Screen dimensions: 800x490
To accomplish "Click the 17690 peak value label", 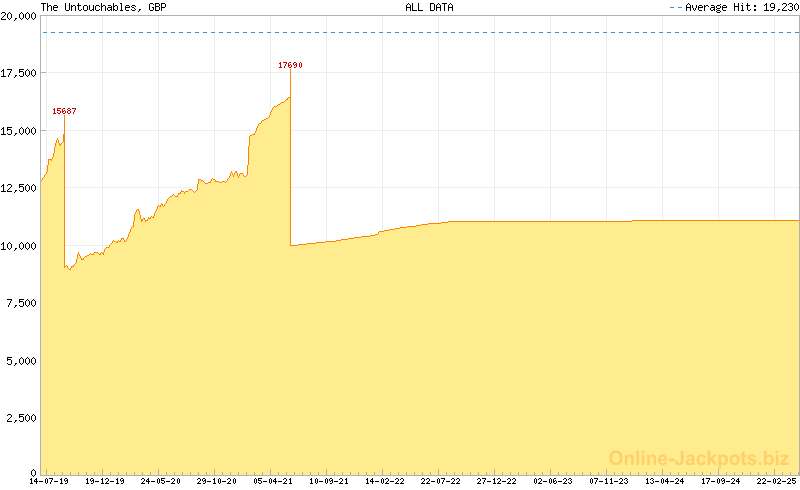I will point(290,65).
